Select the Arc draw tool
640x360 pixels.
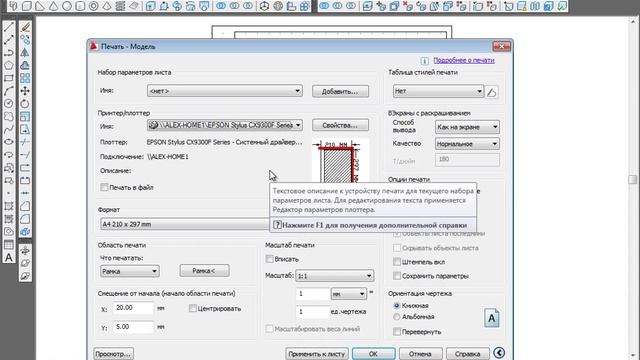point(9,91)
